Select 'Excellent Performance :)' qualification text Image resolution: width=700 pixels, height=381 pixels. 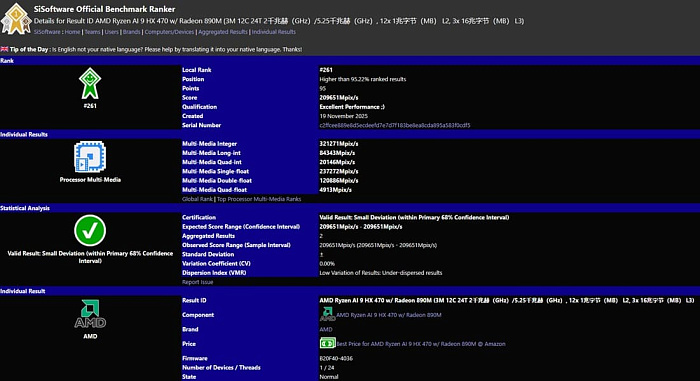[x=352, y=107]
